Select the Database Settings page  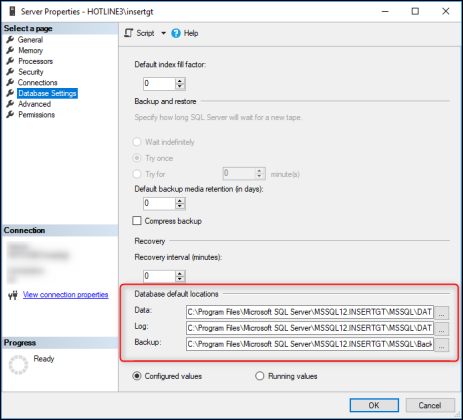pyautogui.click(x=47, y=93)
